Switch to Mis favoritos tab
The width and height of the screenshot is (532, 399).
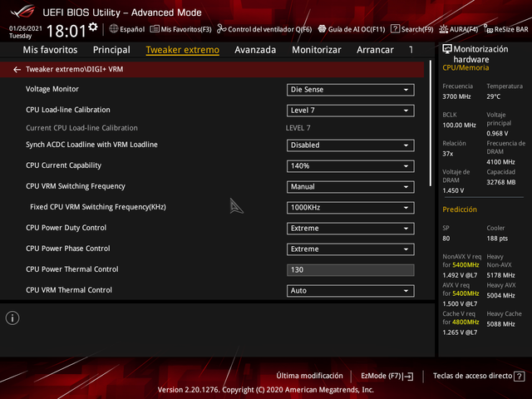click(x=50, y=50)
